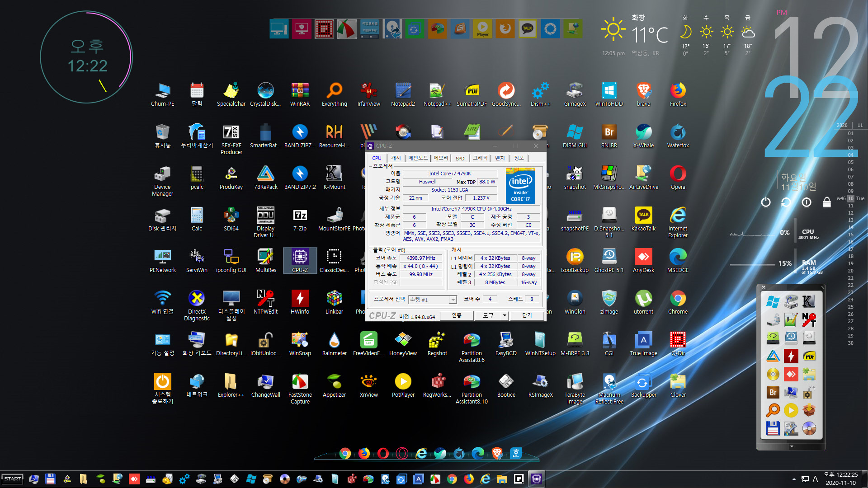Viewport: 868px width, 488px height.
Task: Open processor selection 소켓 #1 dropdown
Action: [433, 299]
